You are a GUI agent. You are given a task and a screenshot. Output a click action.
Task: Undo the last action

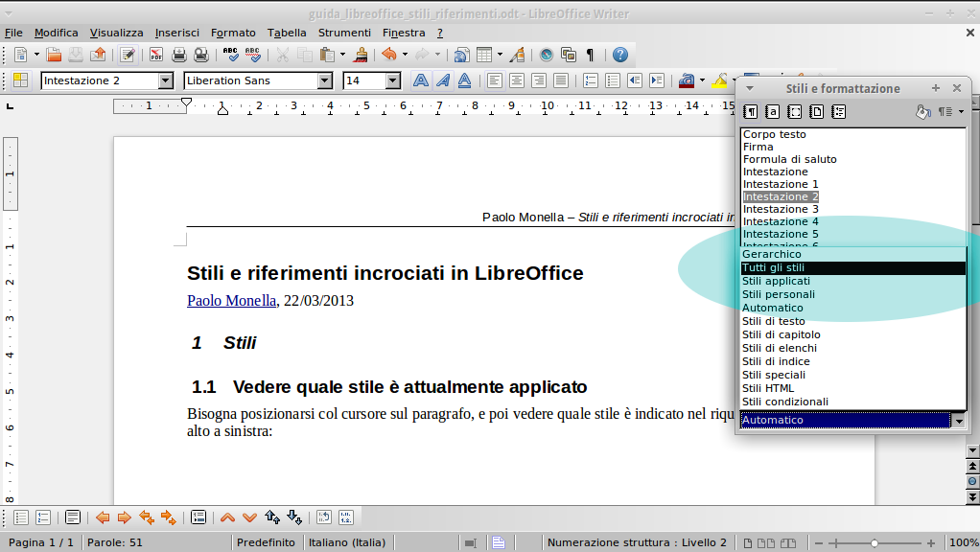coord(388,55)
